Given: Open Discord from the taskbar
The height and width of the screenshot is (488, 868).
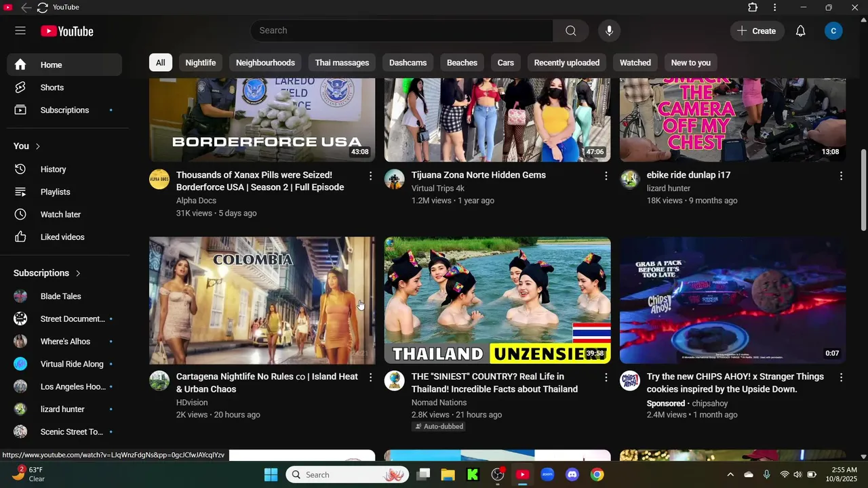Looking at the screenshot, I should (x=572, y=474).
